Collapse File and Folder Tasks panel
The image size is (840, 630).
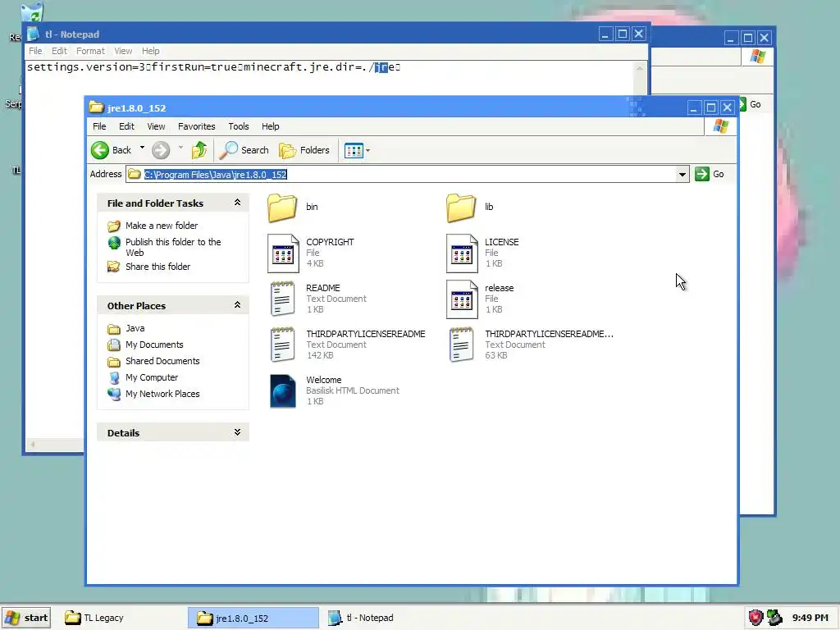pos(237,203)
